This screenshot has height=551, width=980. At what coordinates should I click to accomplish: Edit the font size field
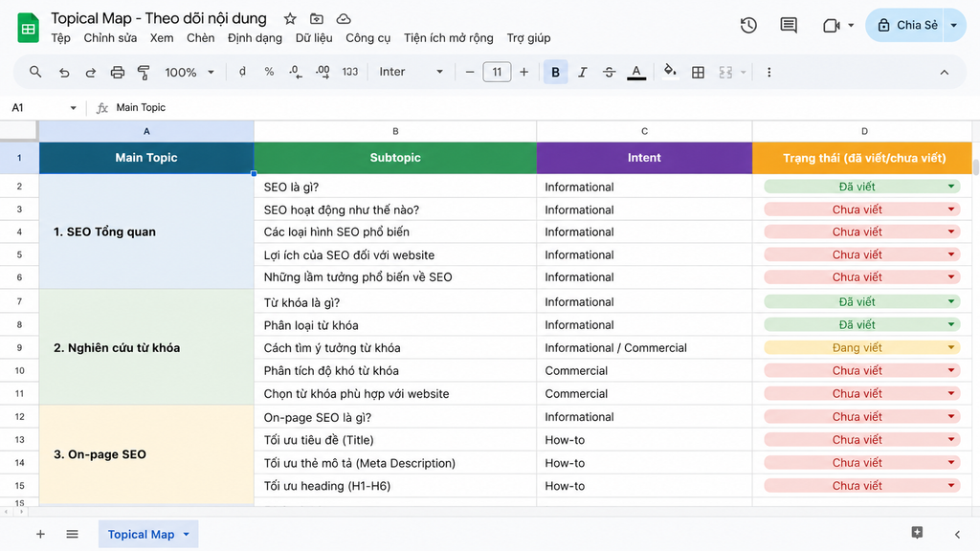[497, 72]
